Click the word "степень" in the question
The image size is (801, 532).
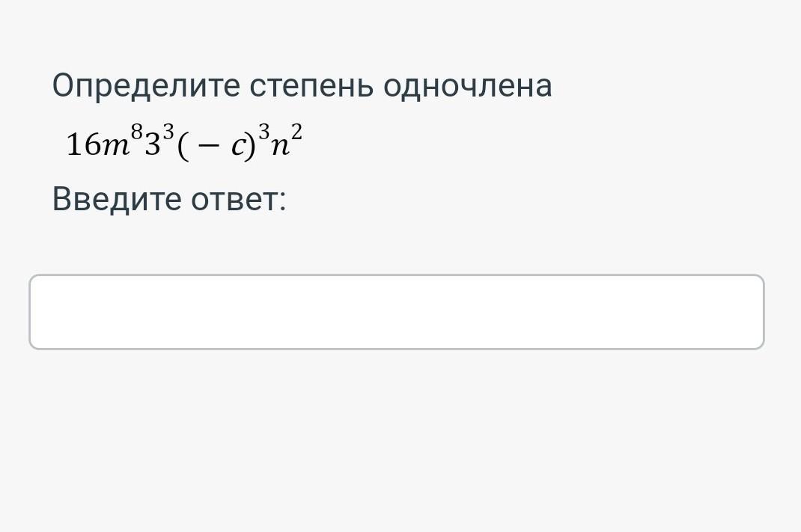point(311,86)
